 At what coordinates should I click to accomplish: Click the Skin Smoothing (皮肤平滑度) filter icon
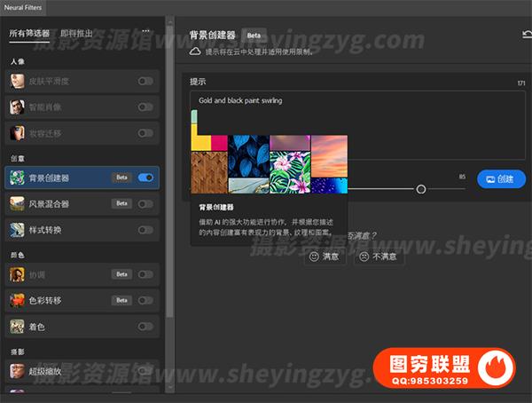(17, 81)
